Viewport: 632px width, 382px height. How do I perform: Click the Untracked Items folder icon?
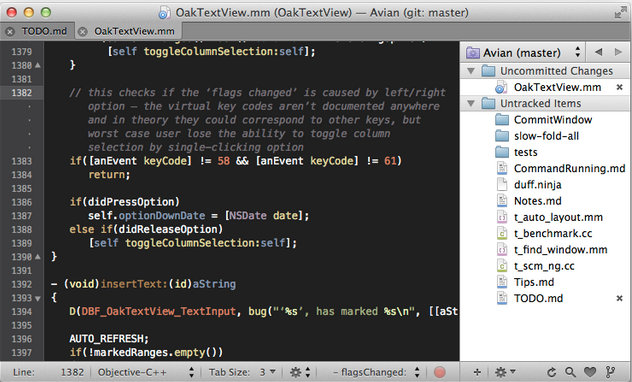tap(489, 104)
